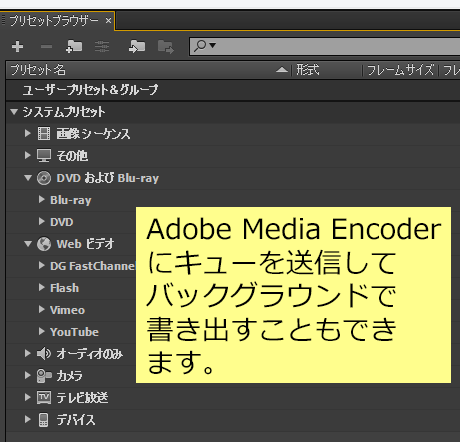The height and width of the screenshot is (442, 460).
Task: Select the DVD および Blu-ray label
Action: (107, 178)
